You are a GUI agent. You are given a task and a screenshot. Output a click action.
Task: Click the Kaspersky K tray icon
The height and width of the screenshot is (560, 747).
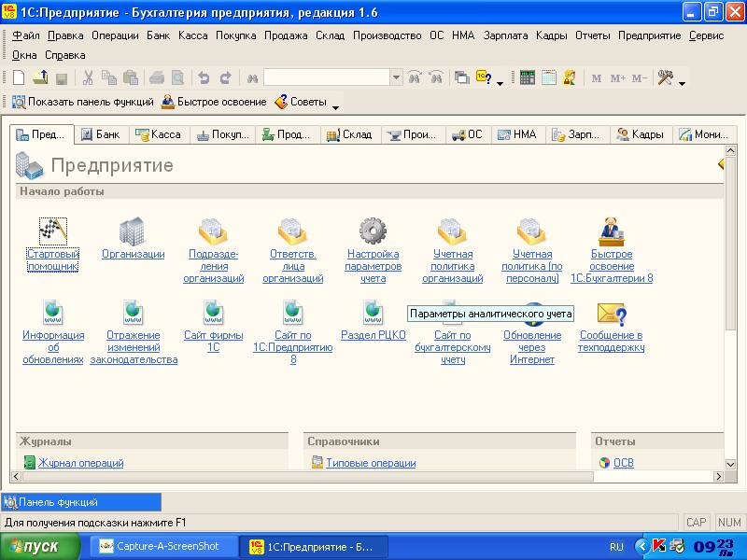tap(658, 545)
